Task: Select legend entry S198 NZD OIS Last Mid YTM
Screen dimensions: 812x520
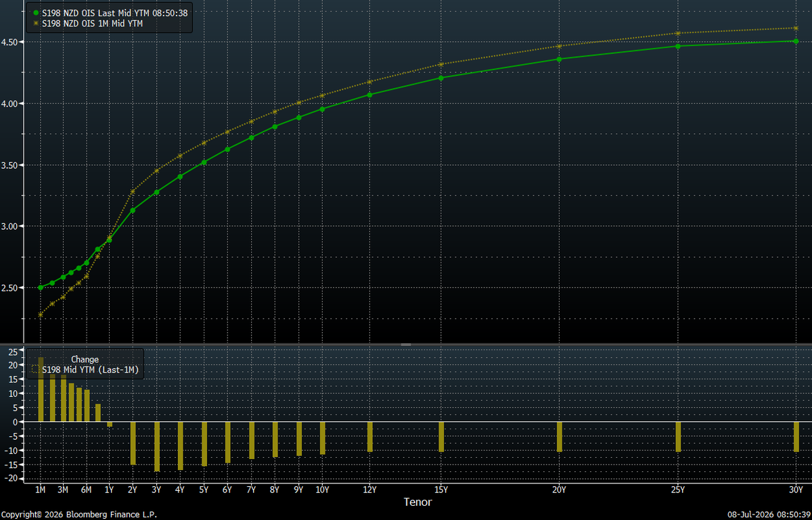Action: click(x=114, y=13)
